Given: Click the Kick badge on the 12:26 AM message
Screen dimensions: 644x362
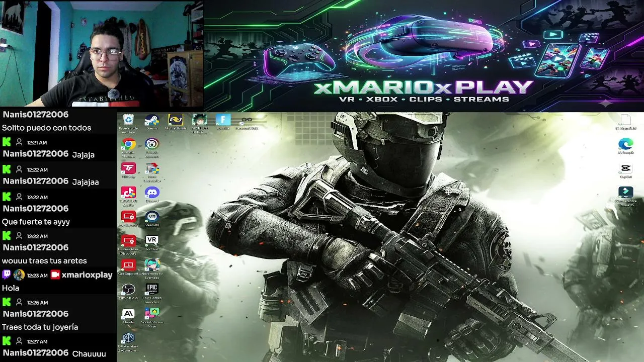Looking at the screenshot, I should (x=7, y=302).
